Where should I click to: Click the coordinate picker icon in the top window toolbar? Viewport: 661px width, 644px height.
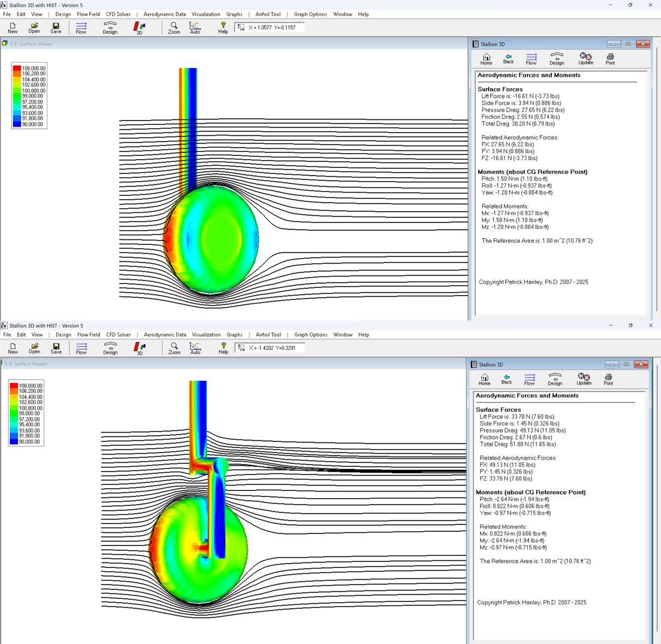click(240, 27)
